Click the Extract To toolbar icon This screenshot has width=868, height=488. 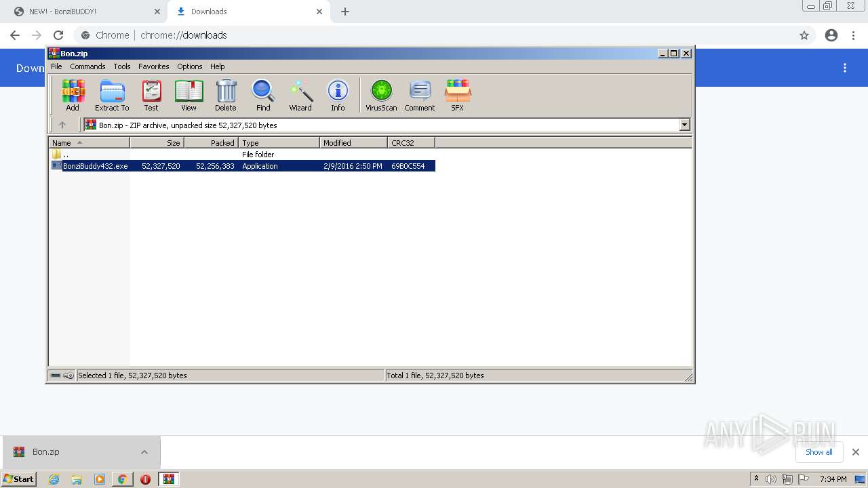[x=112, y=95]
